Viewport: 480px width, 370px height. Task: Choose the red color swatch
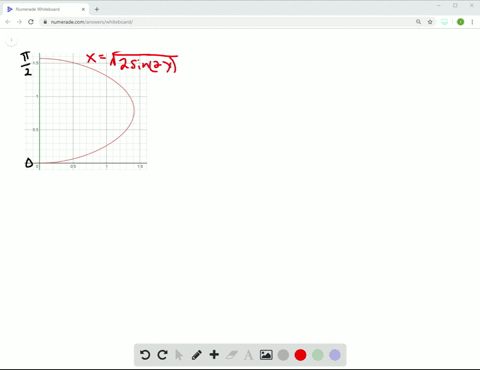click(300, 355)
